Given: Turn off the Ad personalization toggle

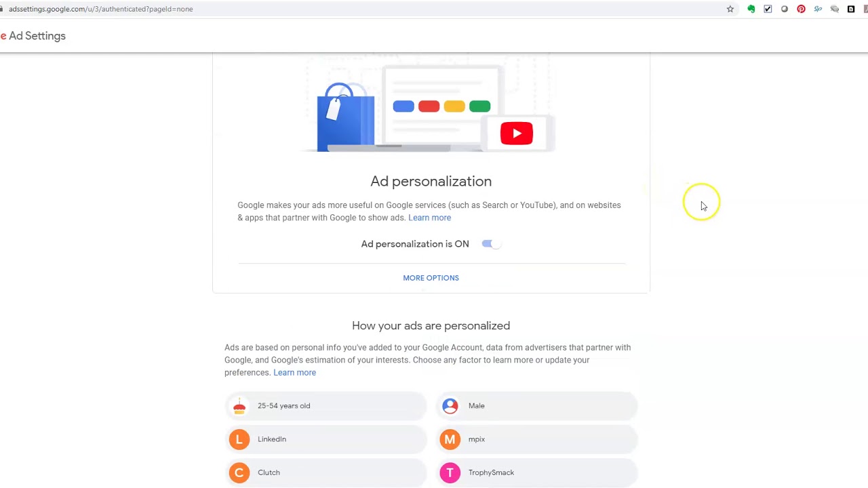Looking at the screenshot, I should coord(491,244).
